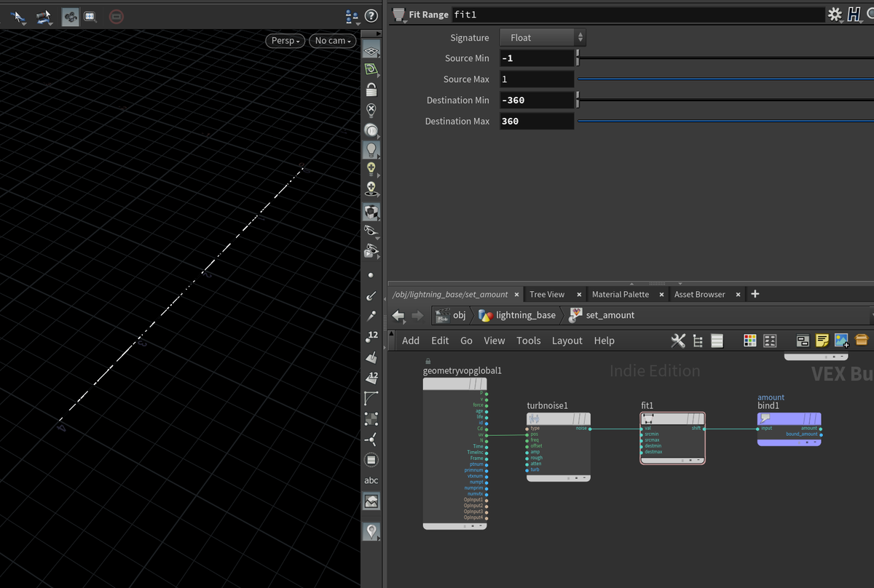This screenshot has width=874, height=588.
Task: Click the glasses with play arrow icon
Action: point(371,252)
